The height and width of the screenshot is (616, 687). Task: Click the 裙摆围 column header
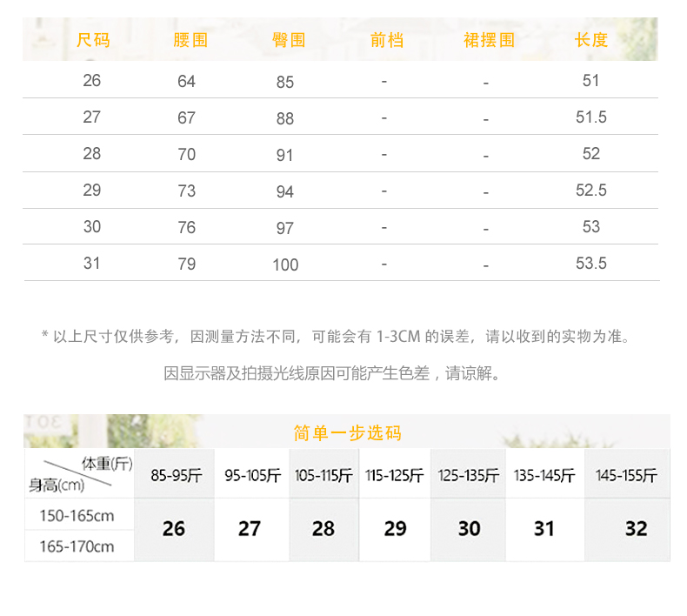489,40
